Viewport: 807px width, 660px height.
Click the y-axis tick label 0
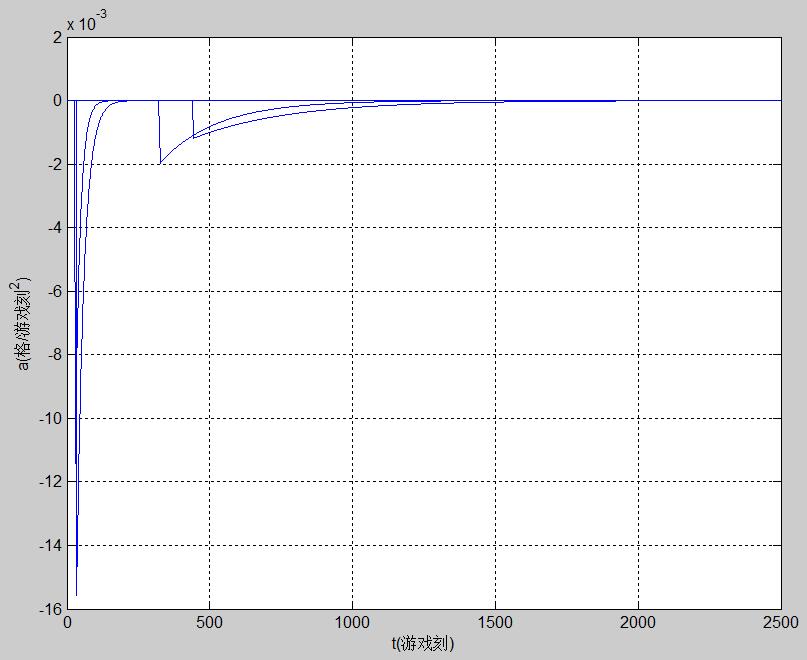click(x=57, y=101)
